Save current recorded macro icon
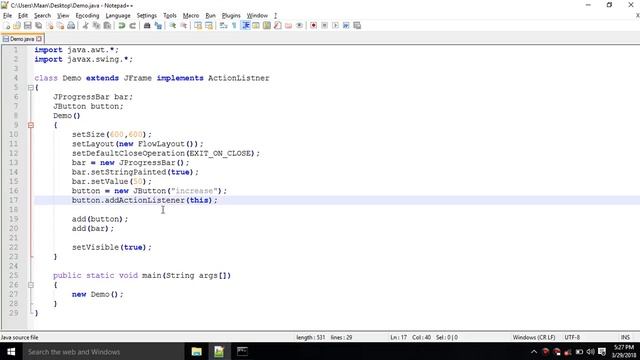The image size is (640, 360). [x=357, y=26]
